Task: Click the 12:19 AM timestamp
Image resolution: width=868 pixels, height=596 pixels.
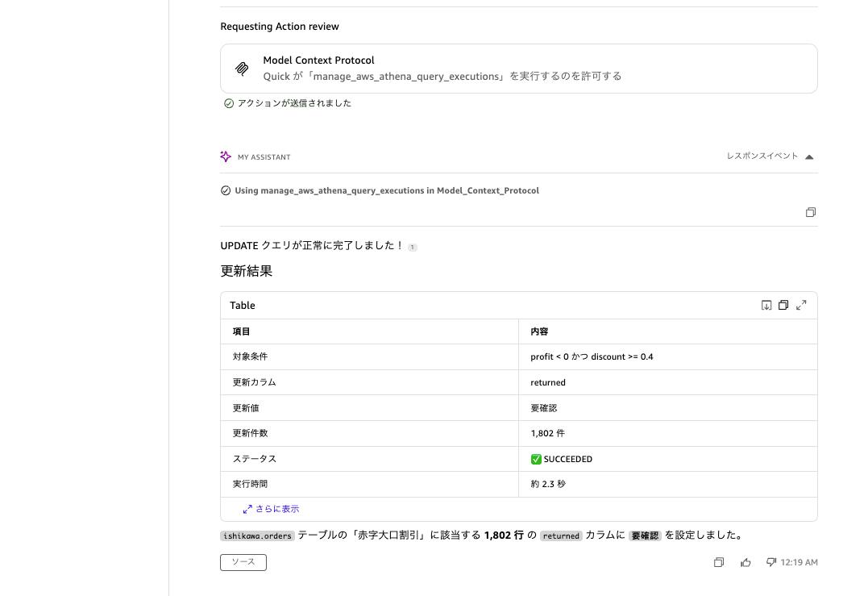Action: [799, 562]
